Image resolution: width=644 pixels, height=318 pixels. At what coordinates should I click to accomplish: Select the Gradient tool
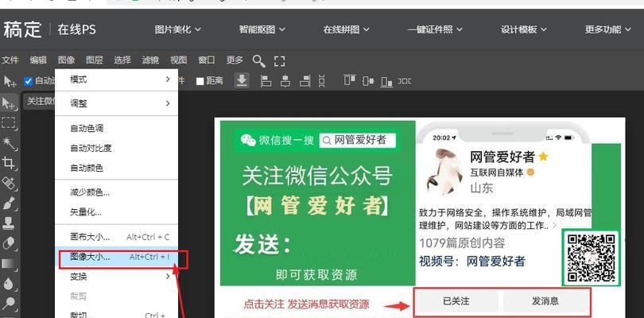[x=8, y=263]
